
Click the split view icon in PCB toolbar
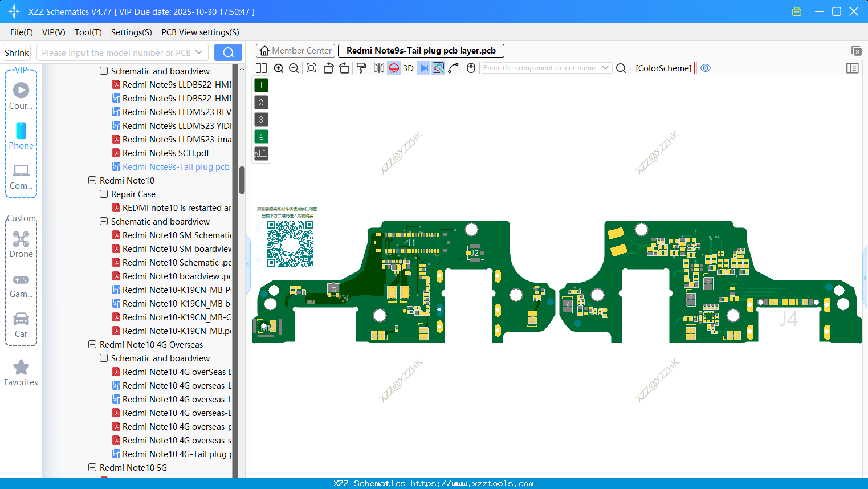tap(261, 68)
